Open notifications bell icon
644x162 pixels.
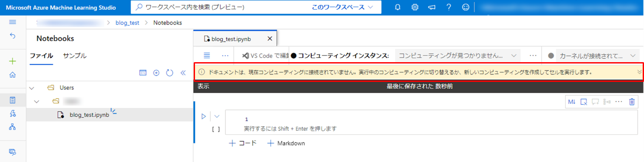coord(398,7)
